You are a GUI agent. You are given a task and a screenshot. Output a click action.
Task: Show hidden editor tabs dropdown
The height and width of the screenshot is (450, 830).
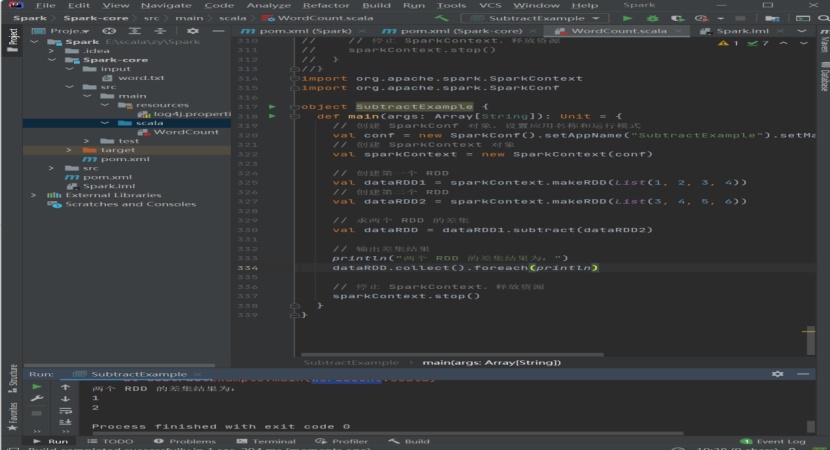802,31
